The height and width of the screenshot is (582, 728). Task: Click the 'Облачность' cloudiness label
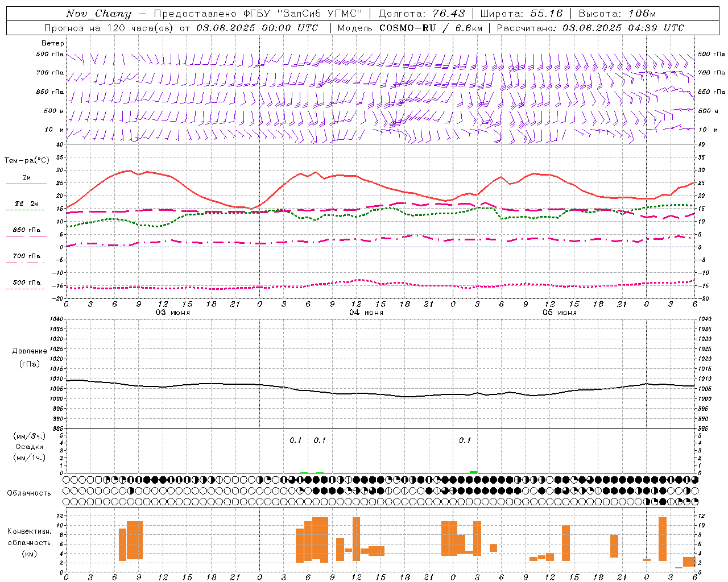[29, 493]
